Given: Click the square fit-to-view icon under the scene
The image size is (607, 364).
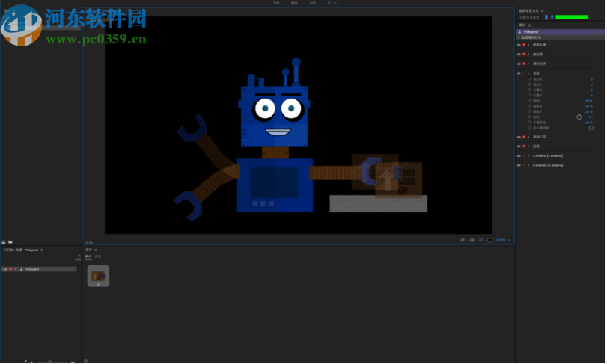Looking at the screenshot, I should click(x=489, y=240).
